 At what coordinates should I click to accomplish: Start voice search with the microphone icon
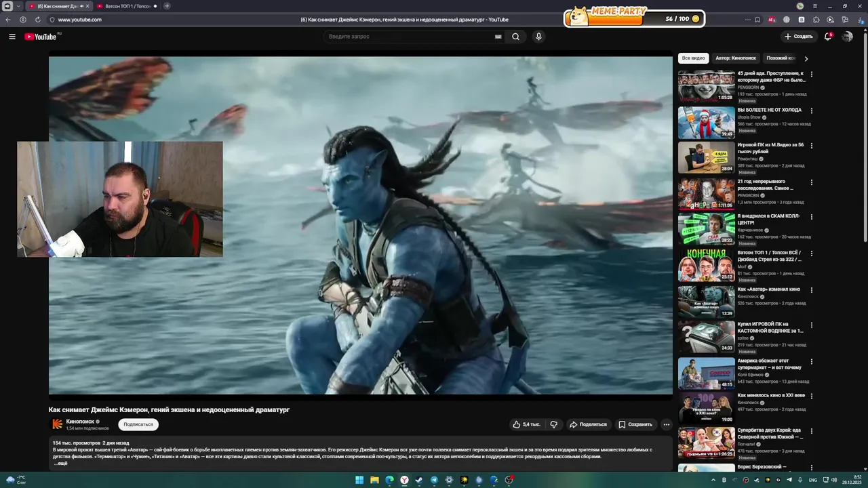click(x=538, y=37)
